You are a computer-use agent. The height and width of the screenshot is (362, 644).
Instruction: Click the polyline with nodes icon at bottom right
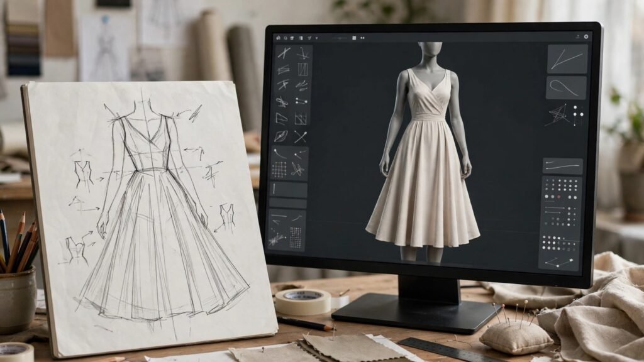coord(558,262)
